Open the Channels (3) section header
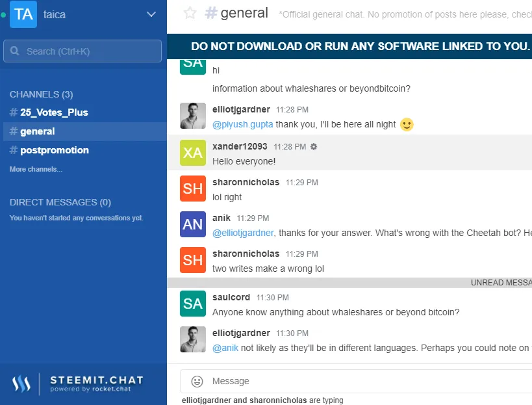 pos(41,94)
